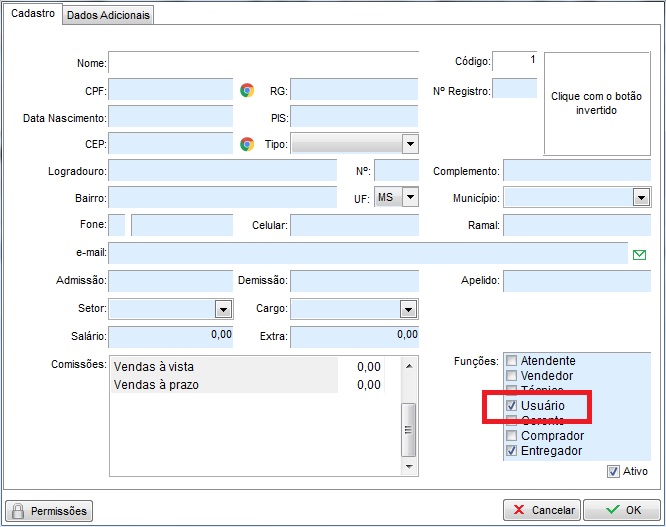Click the Nome input field
Screen dimensions: 666x527
(264, 63)
